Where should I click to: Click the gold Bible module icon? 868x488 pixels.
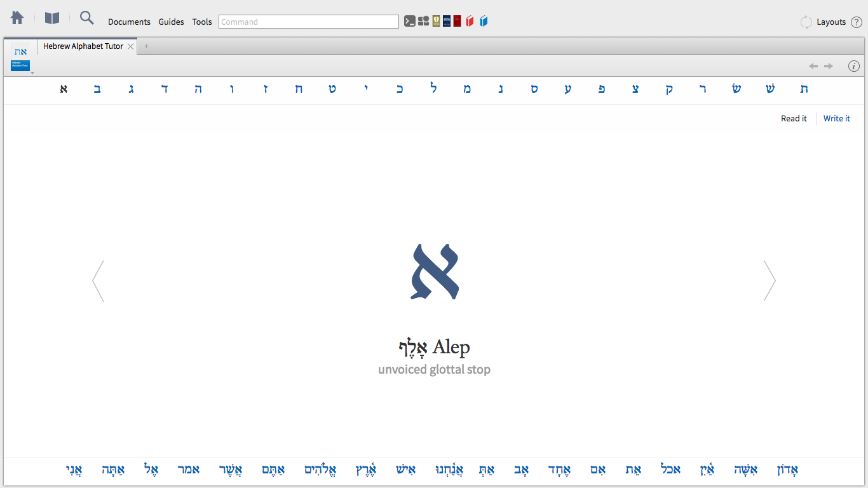point(436,21)
